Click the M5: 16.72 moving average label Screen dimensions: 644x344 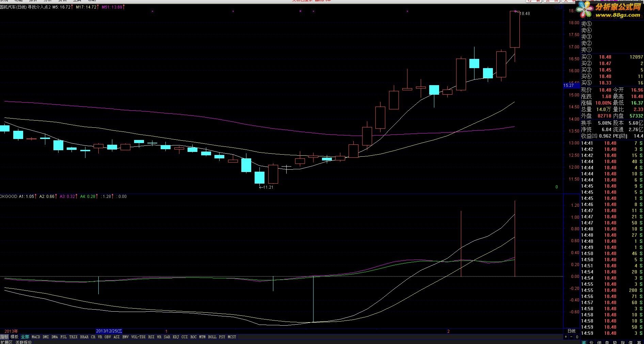(62, 7)
